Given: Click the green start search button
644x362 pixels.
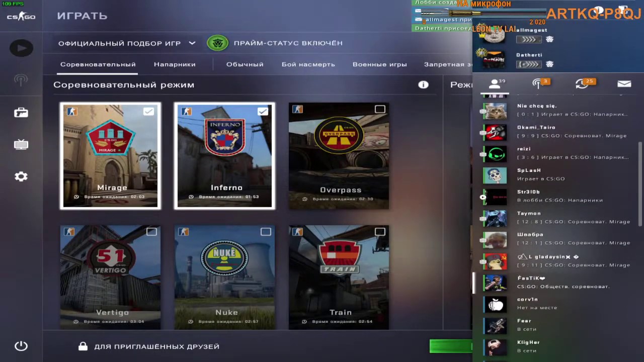Looking at the screenshot, I should [x=451, y=346].
